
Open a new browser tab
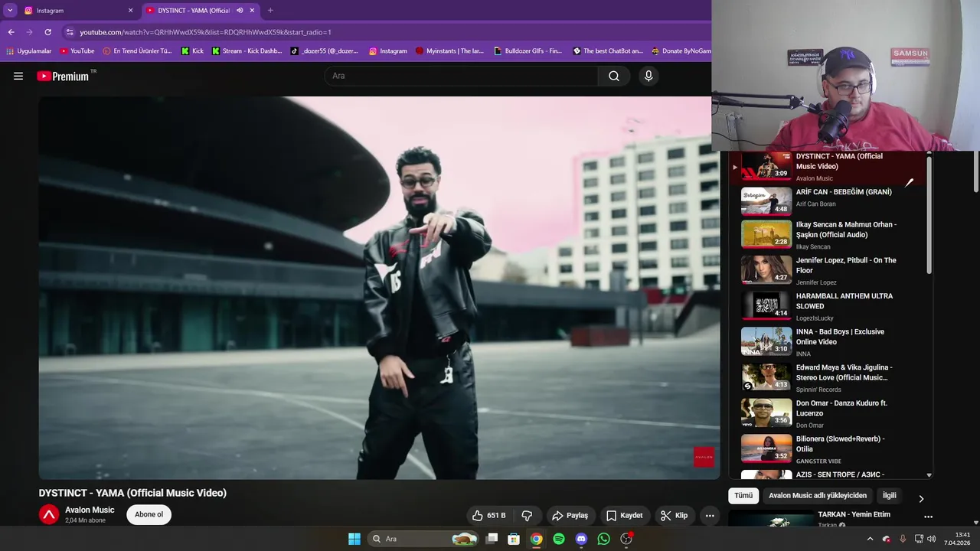coord(270,11)
